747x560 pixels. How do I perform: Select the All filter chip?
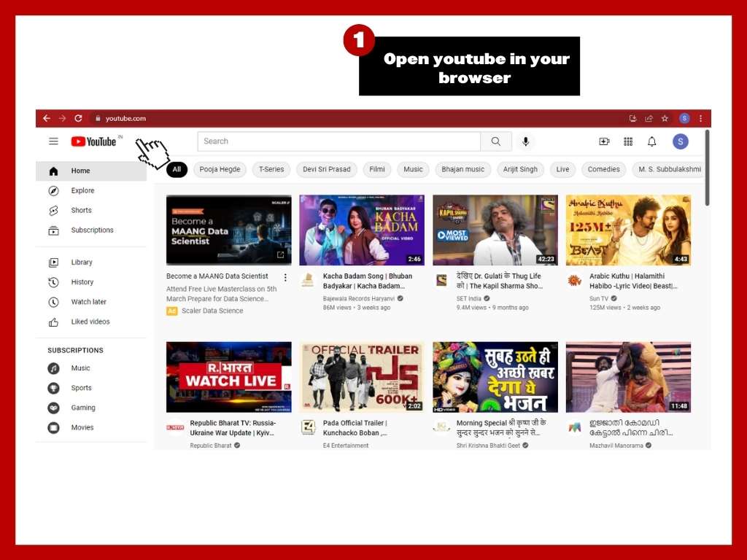(177, 169)
